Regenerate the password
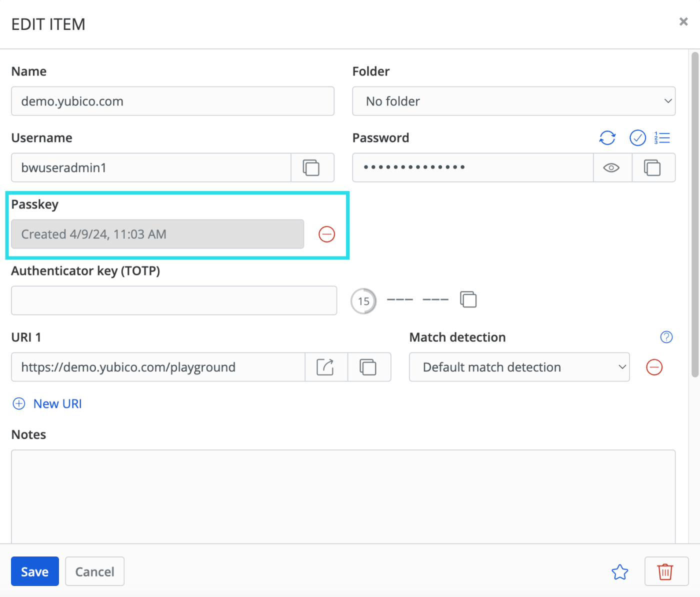The height and width of the screenshot is (597, 700). [x=607, y=138]
